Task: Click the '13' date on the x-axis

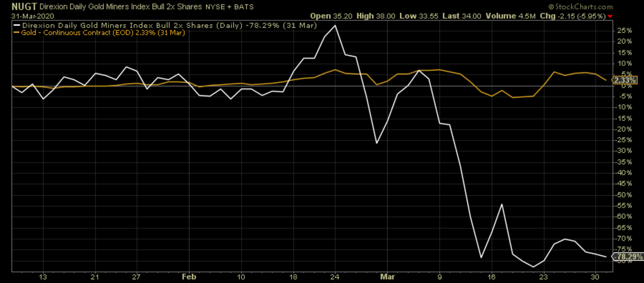Action: point(43,277)
